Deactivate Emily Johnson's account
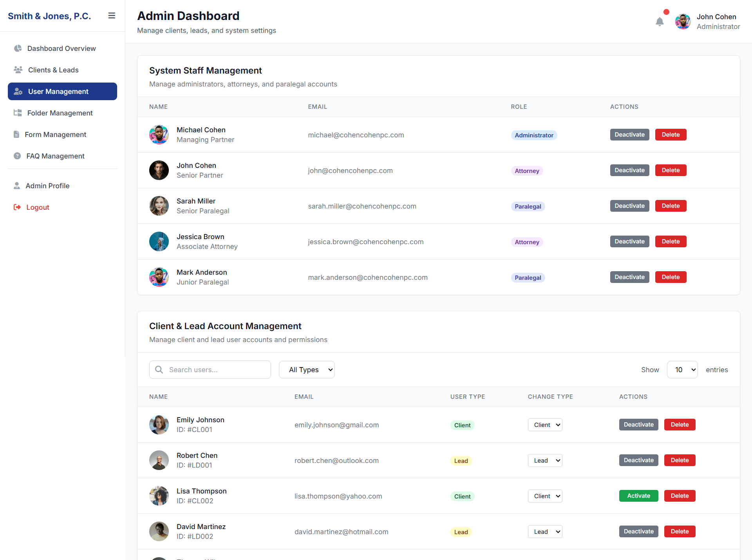The image size is (752, 560). [639, 425]
